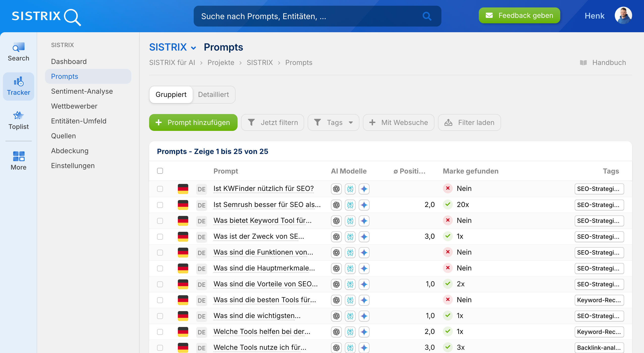This screenshot has width=644, height=353.
Task: Open the Toplist sidebar section
Action: (18, 120)
